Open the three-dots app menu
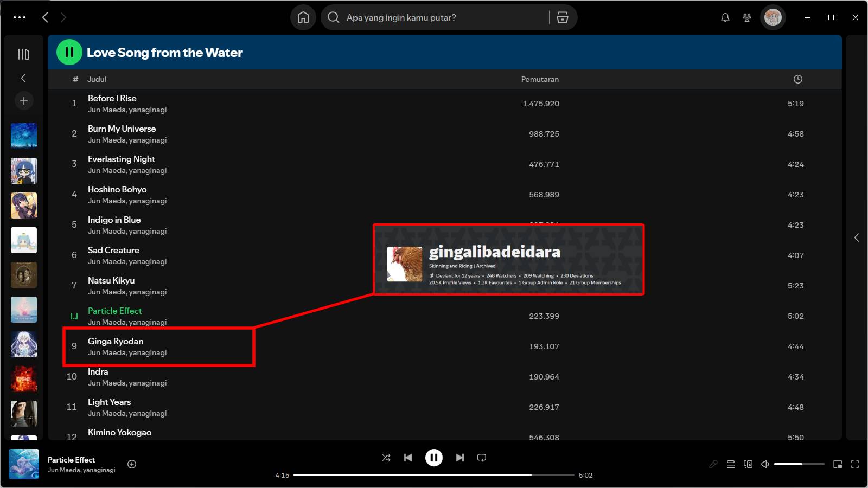The width and height of the screenshot is (868, 488). pos(20,17)
